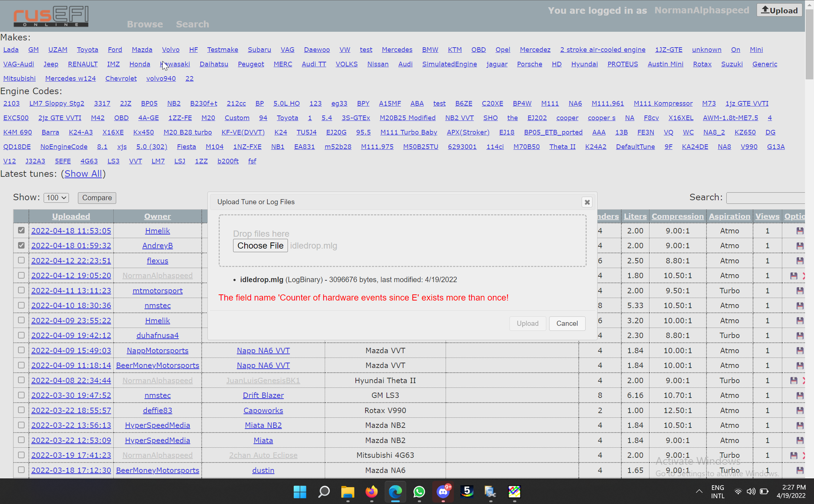The image size is (814, 504).
Task: Save the Napp NA6 VVT tune via floppy icon
Action: pyautogui.click(x=800, y=350)
